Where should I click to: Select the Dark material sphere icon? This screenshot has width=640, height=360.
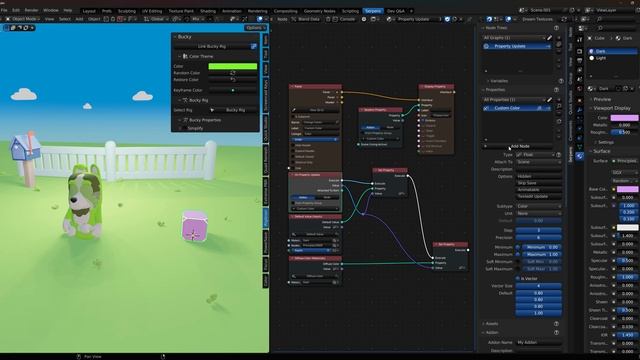point(591,51)
